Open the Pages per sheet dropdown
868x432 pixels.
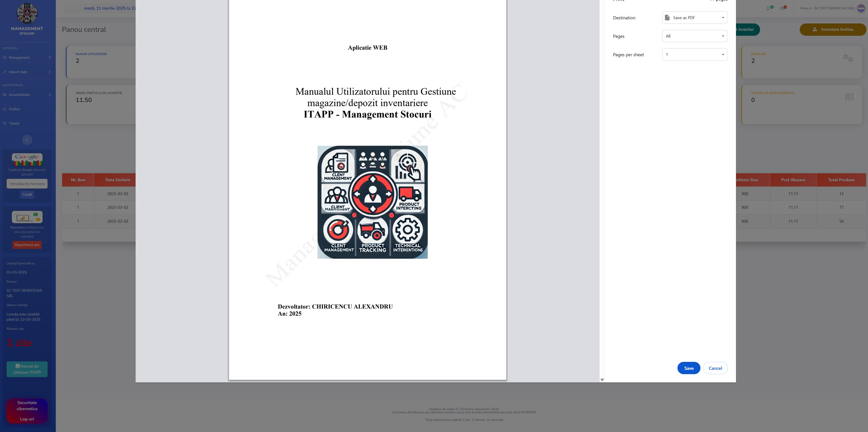pos(695,55)
